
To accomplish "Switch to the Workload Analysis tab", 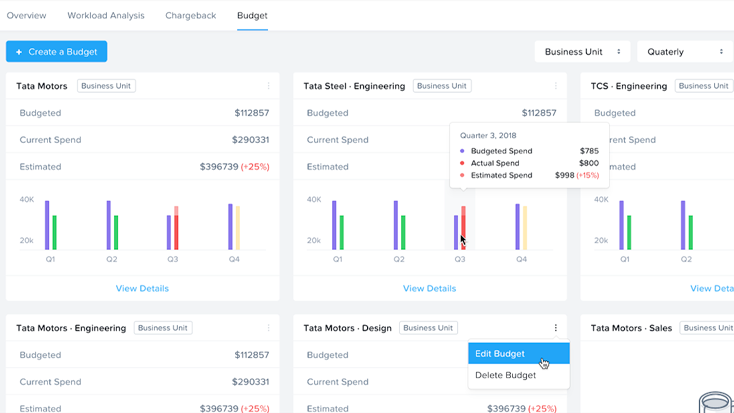I will (x=106, y=16).
